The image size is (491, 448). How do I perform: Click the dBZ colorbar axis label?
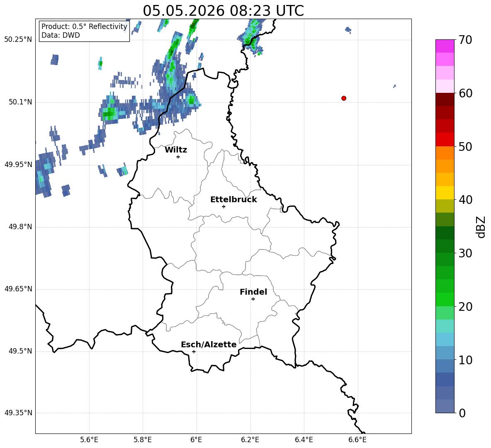[481, 227]
